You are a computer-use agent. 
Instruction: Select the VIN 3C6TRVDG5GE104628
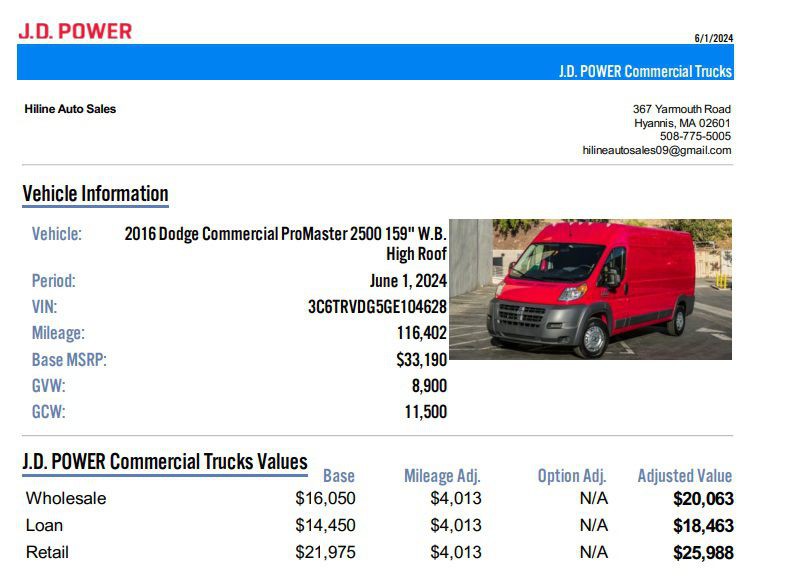(x=377, y=307)
